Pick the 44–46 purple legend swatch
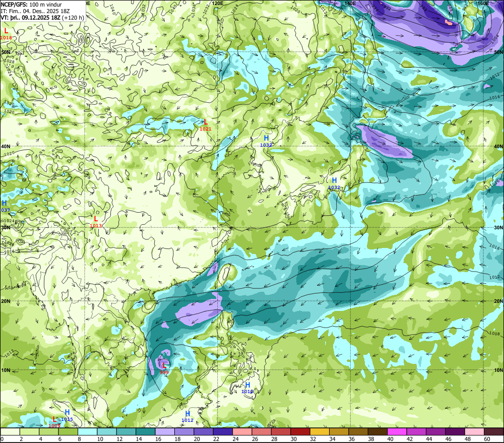Image resolution: width=504 pixels, height=443 pixels. point(435,431)
